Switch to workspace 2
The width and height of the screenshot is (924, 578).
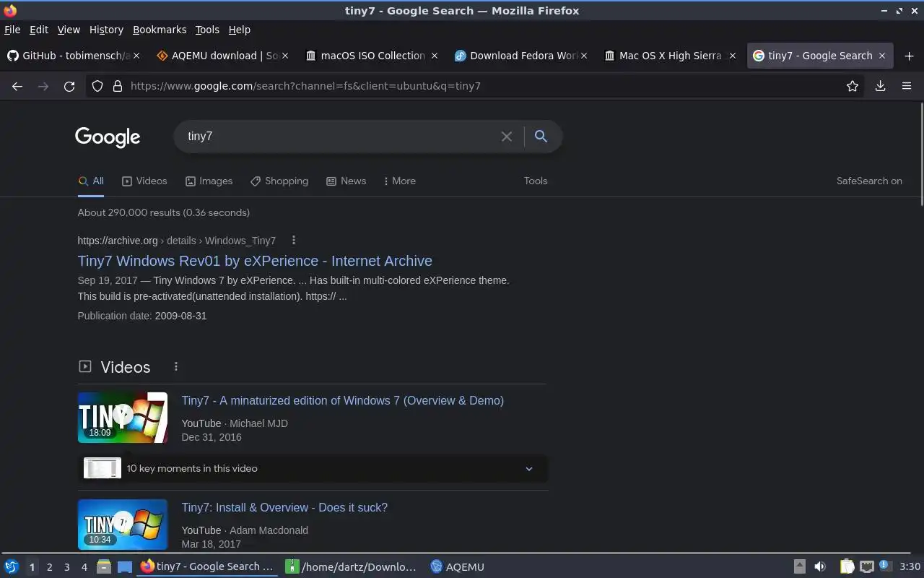pos(49,567)
